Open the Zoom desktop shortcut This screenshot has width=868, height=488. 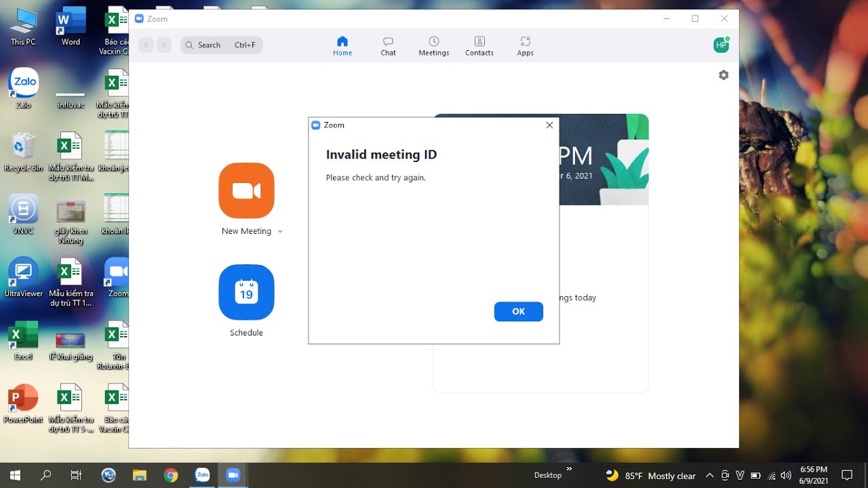click(x=118, y=277)
